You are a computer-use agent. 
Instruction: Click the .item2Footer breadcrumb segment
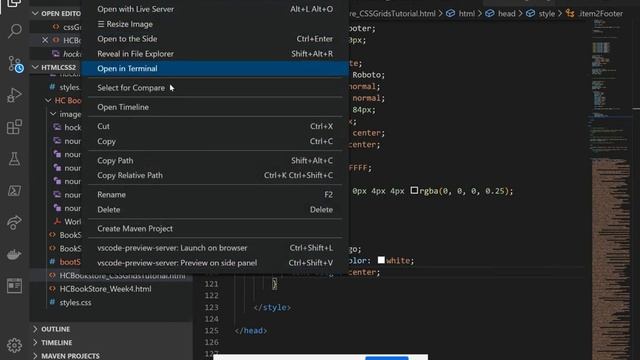tap(601, 13)
